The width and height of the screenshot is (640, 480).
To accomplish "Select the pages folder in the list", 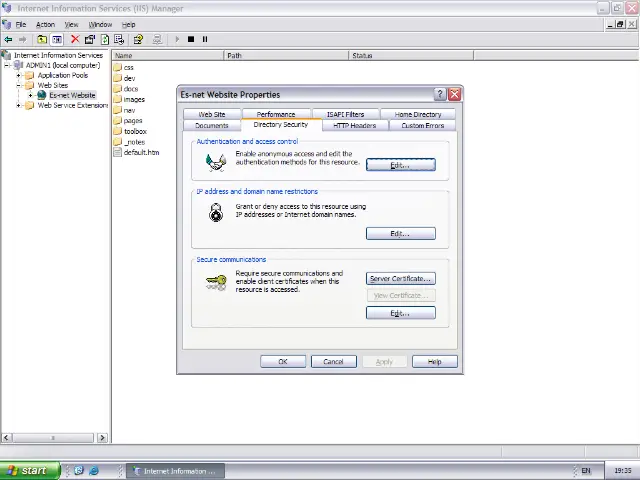I will coord(128,120).
